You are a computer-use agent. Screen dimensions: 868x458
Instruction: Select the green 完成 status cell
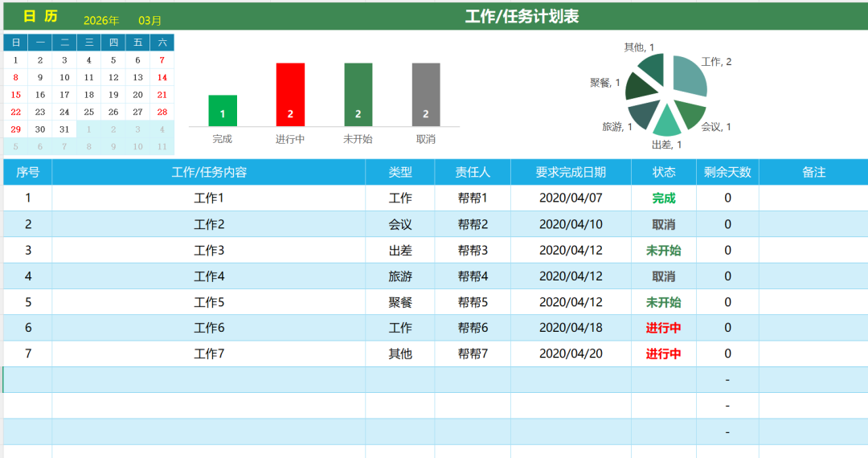click(664, 198)
